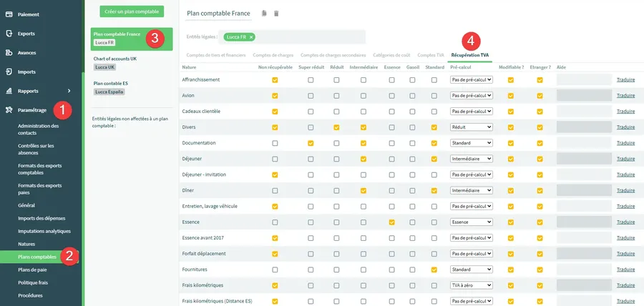Open the Imports sidebar icon
Image resolution: width=644 pixels, height=306 pixels.
click(x=9, y=71)
